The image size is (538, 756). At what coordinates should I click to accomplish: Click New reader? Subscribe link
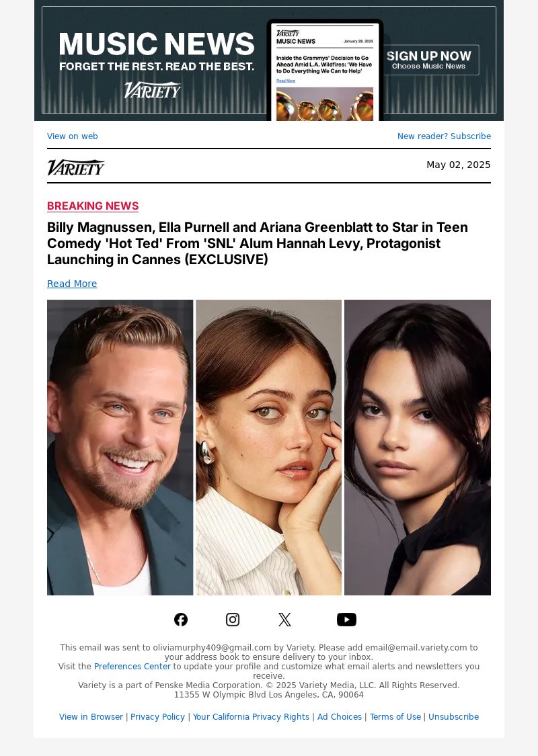(x=444, y=136)
